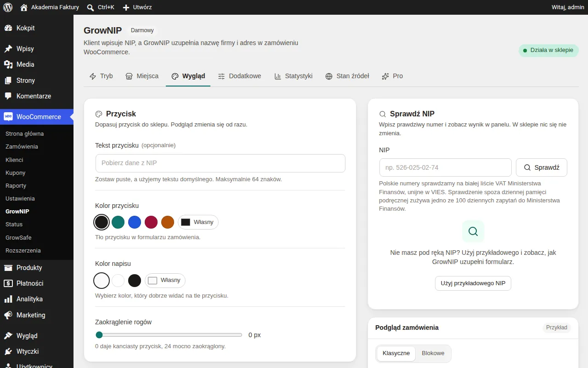
Task: Pick the black text color swatch
Action: [x=135, y=280]
